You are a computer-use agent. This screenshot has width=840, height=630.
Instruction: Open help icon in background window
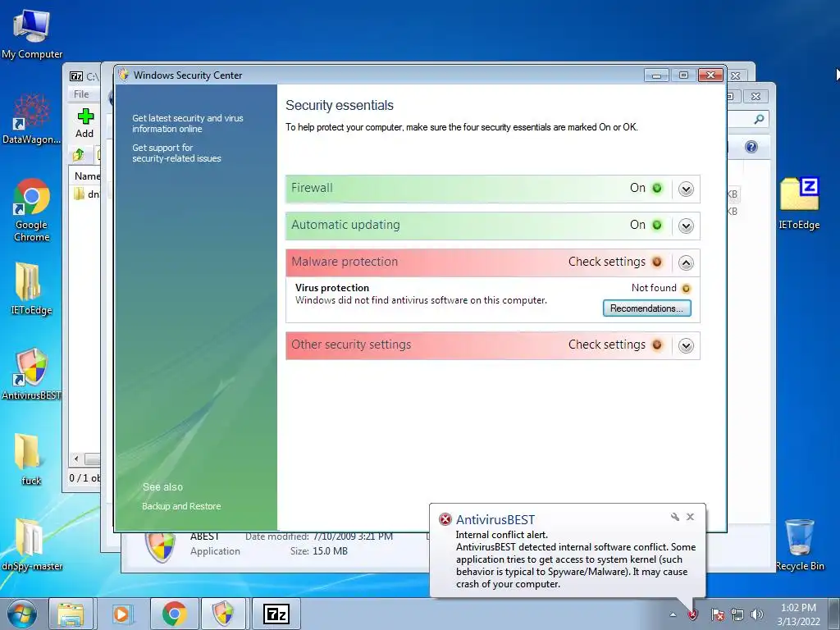coord(751,147)
